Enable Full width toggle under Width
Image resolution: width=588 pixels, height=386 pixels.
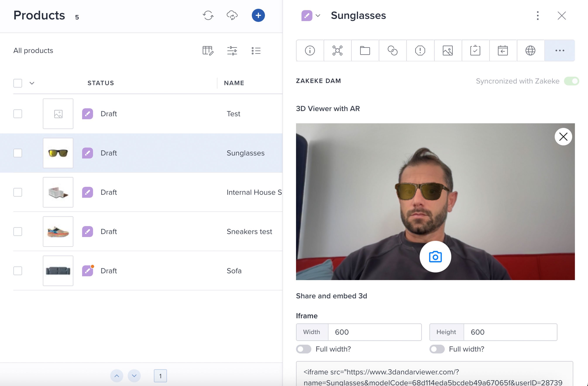tap(304, 349)
